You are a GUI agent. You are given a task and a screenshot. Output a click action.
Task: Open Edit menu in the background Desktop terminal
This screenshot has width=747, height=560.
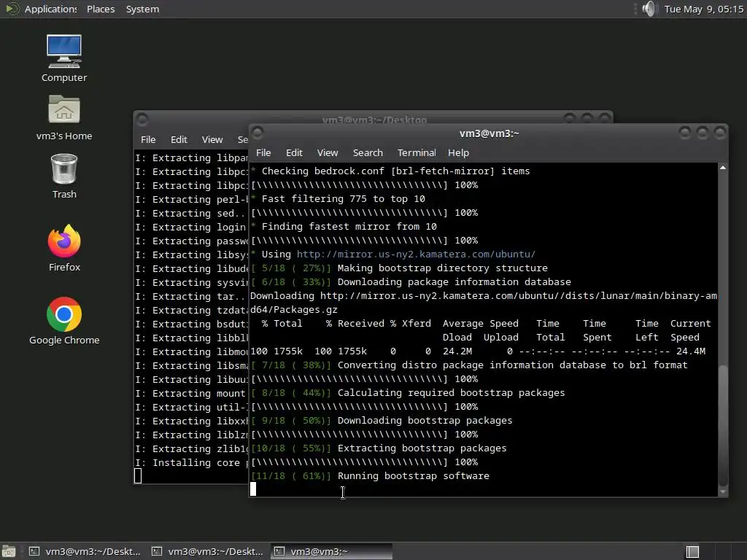[x=179, y=139]
